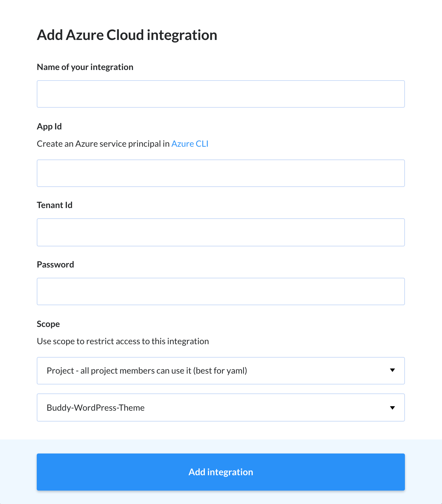Click the 'Add Azure Cloud integration' heading
Screen dimensions: 442x504
coord(127,35)
